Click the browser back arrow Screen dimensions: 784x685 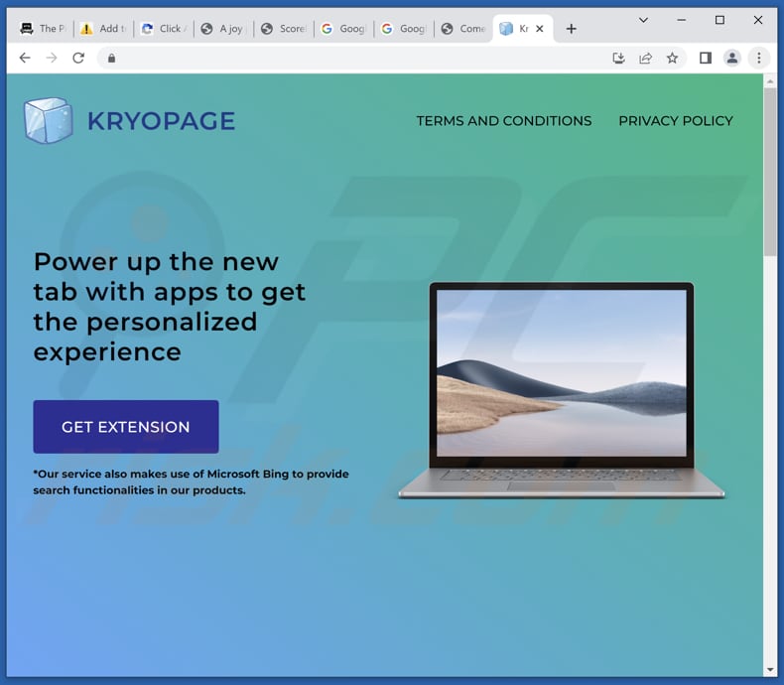click(x=25, y=58)
